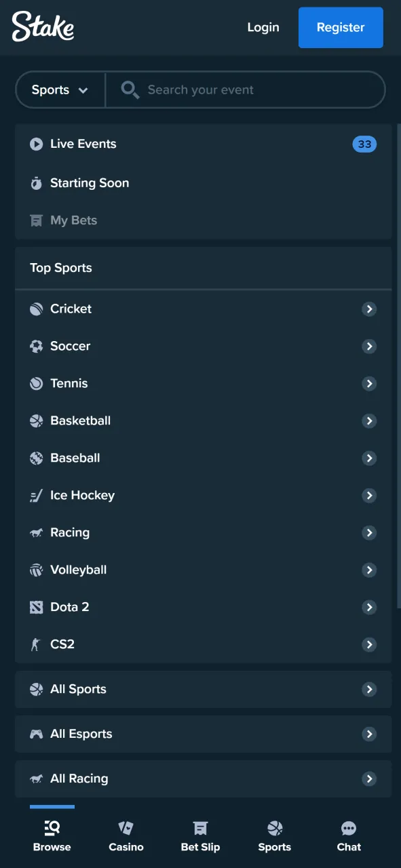
Task: Click the Register button
Action: coord(341,27)
